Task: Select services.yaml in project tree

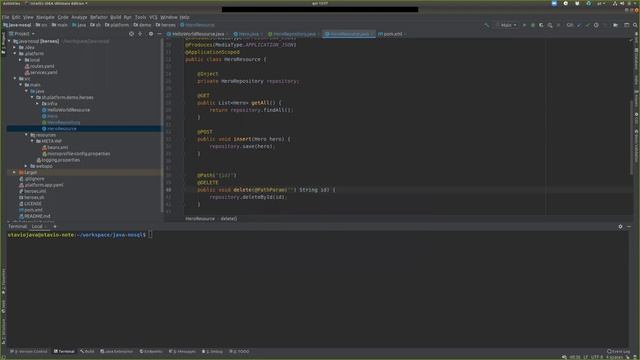Action: 41,72
